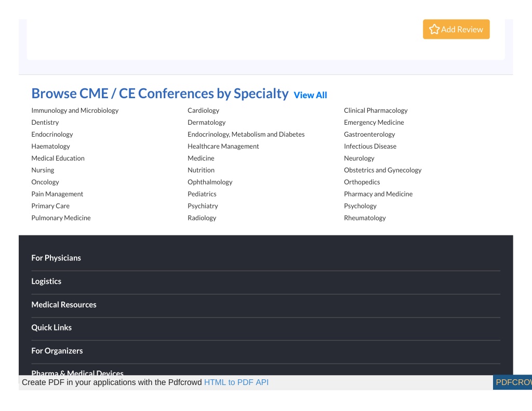Select Endocrinology, Metabolism and Diabetes
The width and height of the screenshot is (532, 411).
click(246, 135)
